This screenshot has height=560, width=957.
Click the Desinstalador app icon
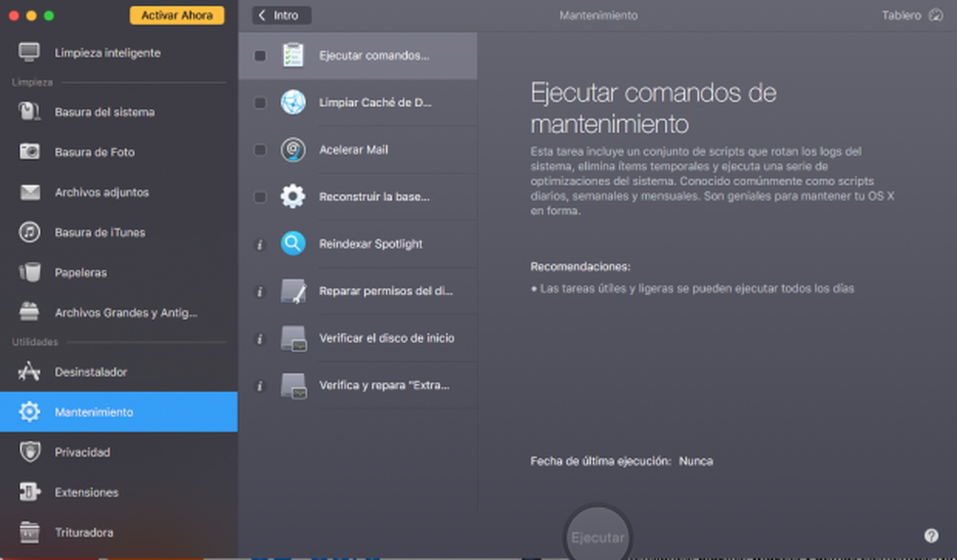tap(29, 371)
